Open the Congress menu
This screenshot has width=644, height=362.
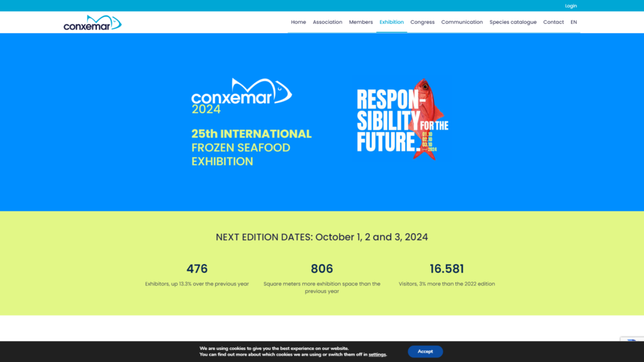point(422,22)
